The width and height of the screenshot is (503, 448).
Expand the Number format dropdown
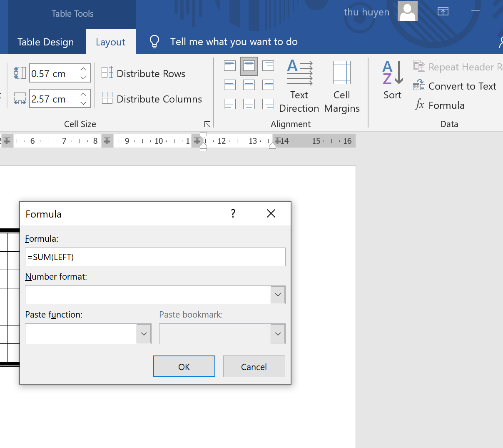278,295
